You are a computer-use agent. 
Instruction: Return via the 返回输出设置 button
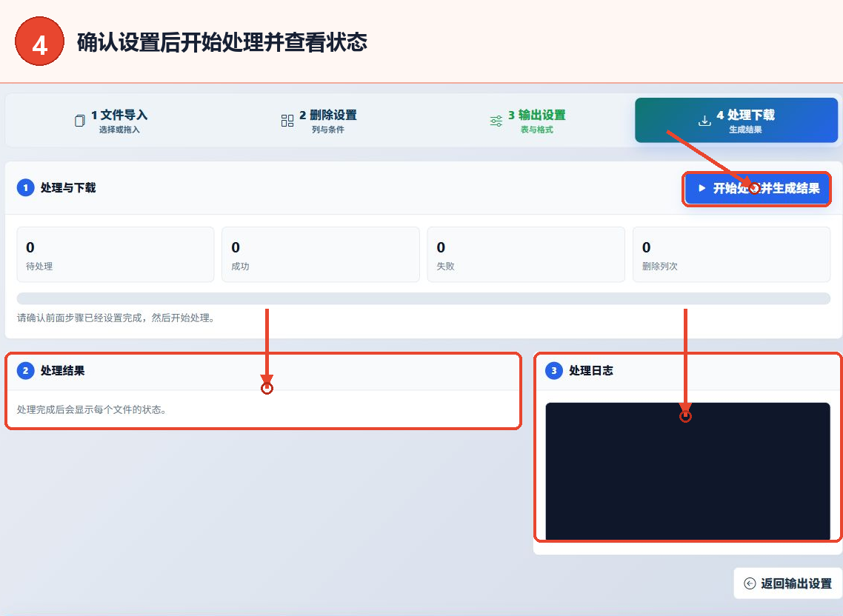[x=787, y=583]
